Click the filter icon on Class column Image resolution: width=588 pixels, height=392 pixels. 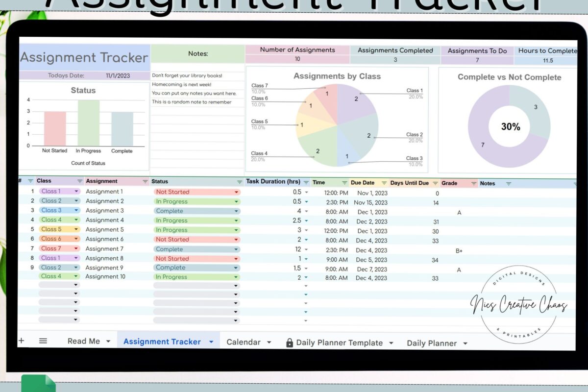point(78,181)
